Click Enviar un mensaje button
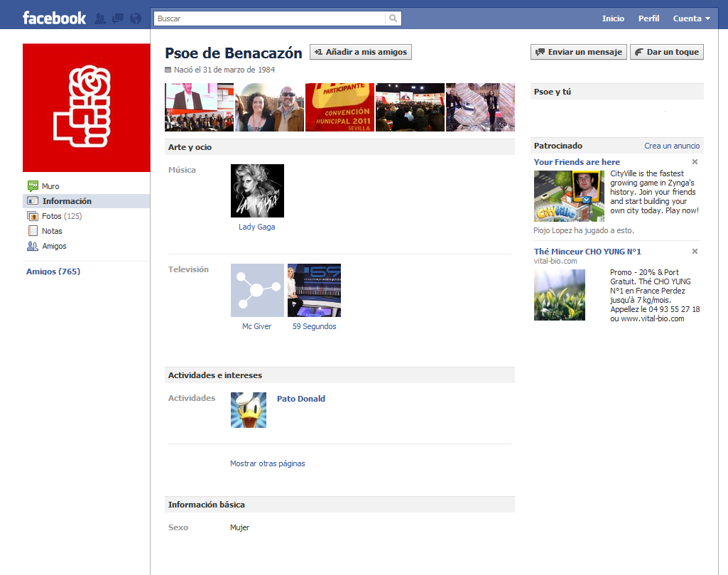The width and height of the screenshot is (728, 575). [579, 52]
